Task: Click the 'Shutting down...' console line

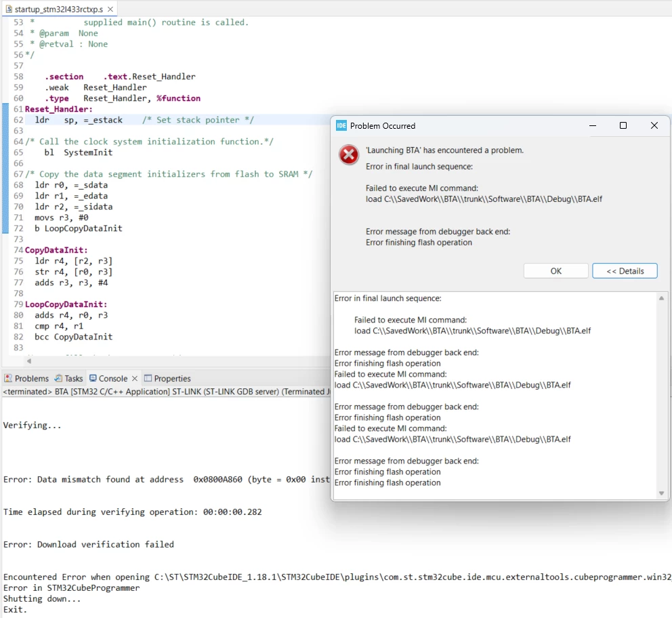Action: (x=42, y=599)
